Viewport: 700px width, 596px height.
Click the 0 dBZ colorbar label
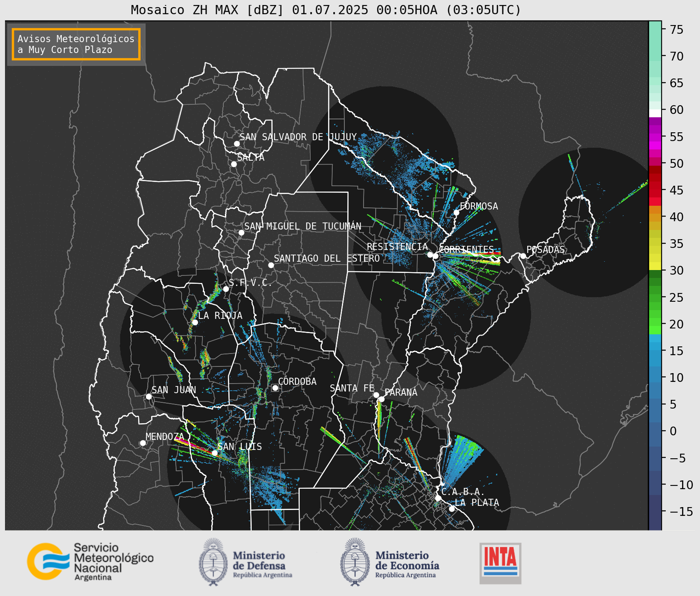pyautogui.click(x=673, y=431)
